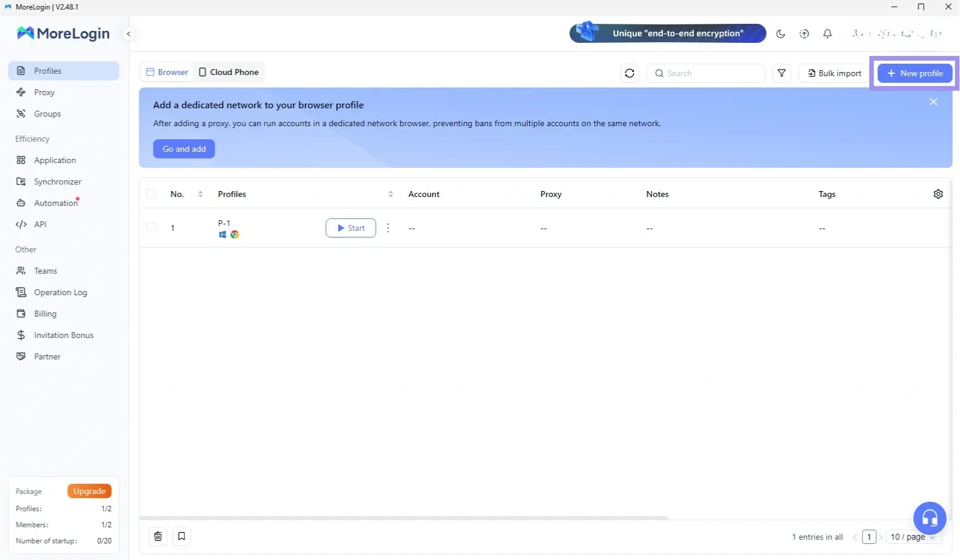Screen dimensions: 960x560
Task: Sort the list by the No. column
Action: coord(200,194)
